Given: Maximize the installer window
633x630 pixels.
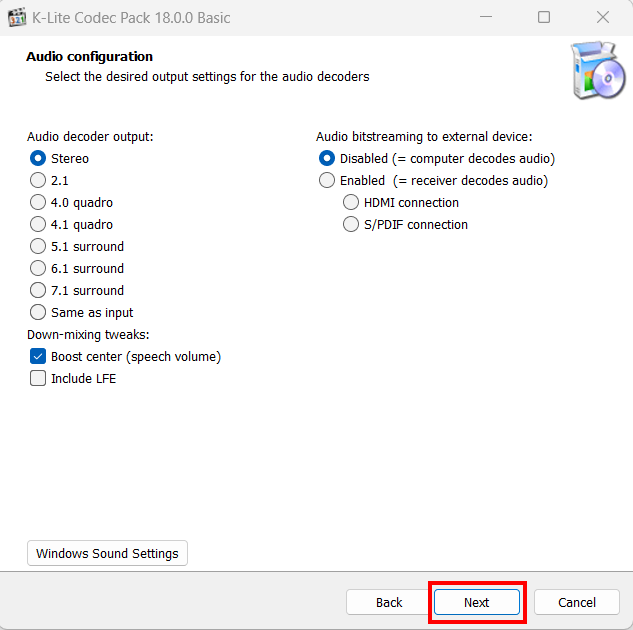Looking at the screenshot, I should click(x=544, y=17).
